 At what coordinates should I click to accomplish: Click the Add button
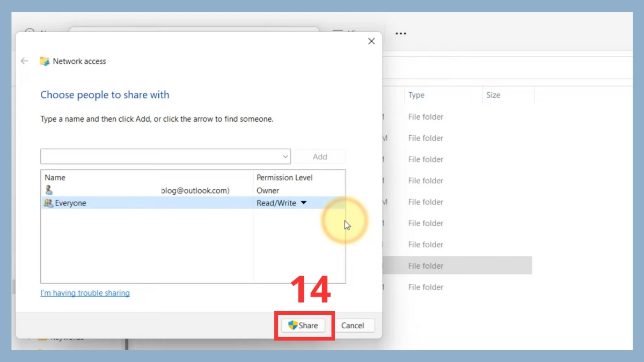coord(320,157)
